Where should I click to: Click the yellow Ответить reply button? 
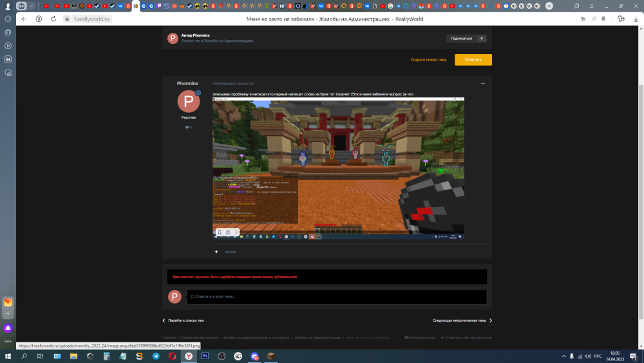tap(473, 59)
